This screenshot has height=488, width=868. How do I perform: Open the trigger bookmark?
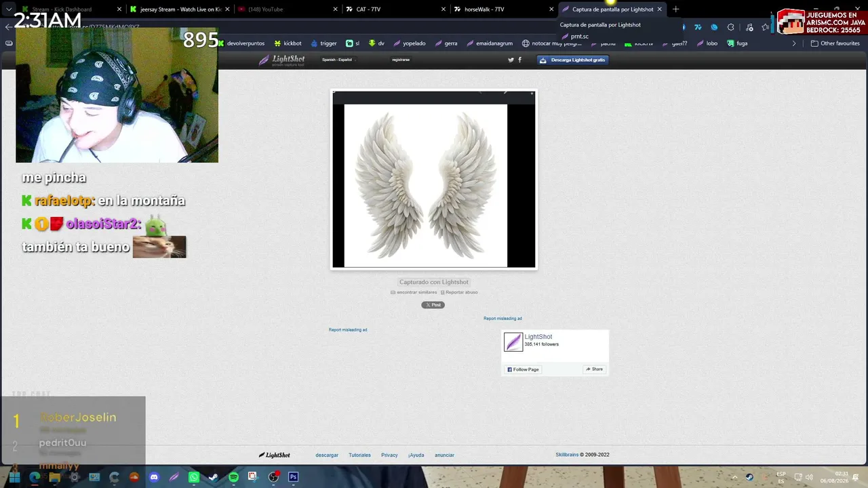[323, 43]
